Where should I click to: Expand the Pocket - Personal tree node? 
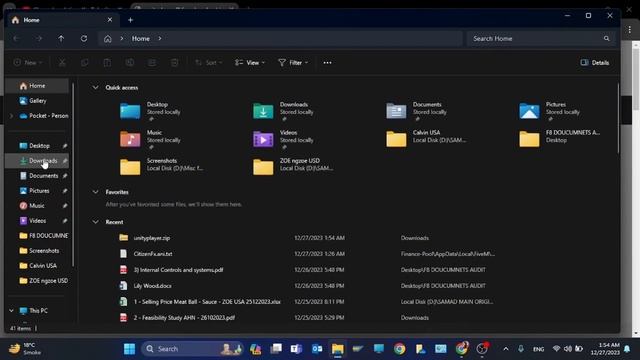(11, 116)
